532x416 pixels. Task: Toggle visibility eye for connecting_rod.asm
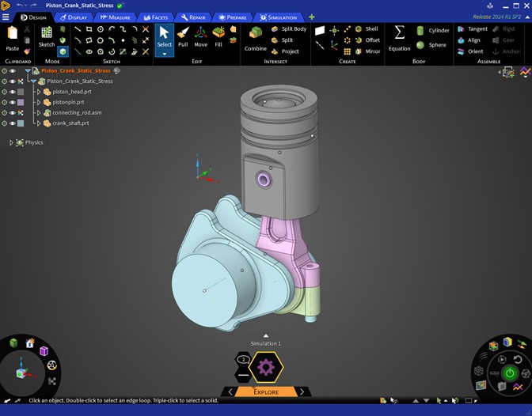point(13,113)
